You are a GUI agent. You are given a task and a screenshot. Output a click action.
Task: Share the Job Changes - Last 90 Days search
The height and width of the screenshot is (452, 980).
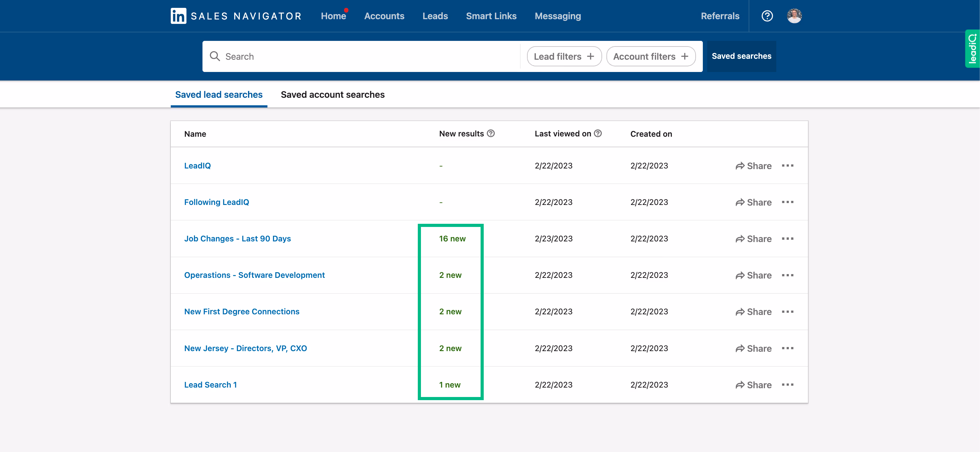click(753, 239)
